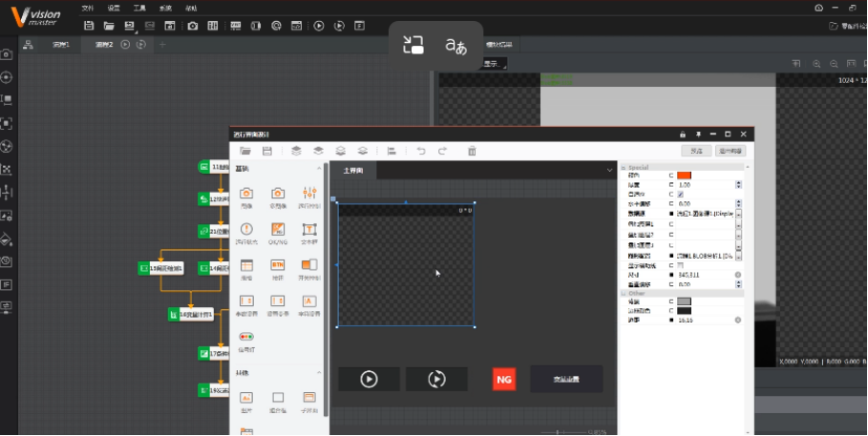
Task: Toggle the lock icon in designer title bar
Action: click(x=683, y=135)
